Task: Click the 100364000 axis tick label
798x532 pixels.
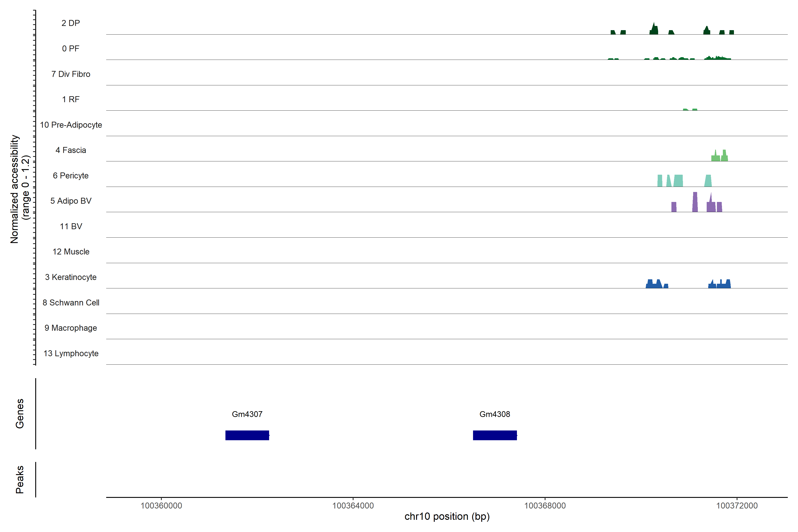Action: [353, 506]
